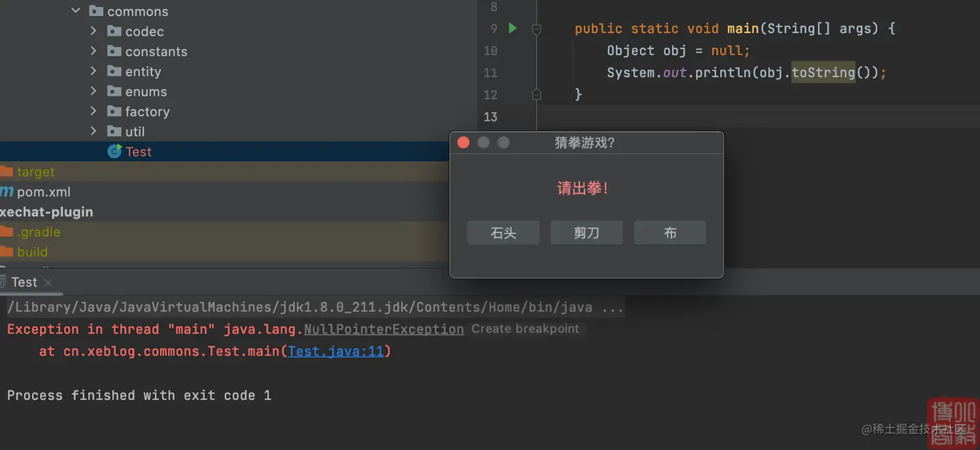Select the xechat-plugin module
Viewport: 980px width, 450px height.
point(46,212)
